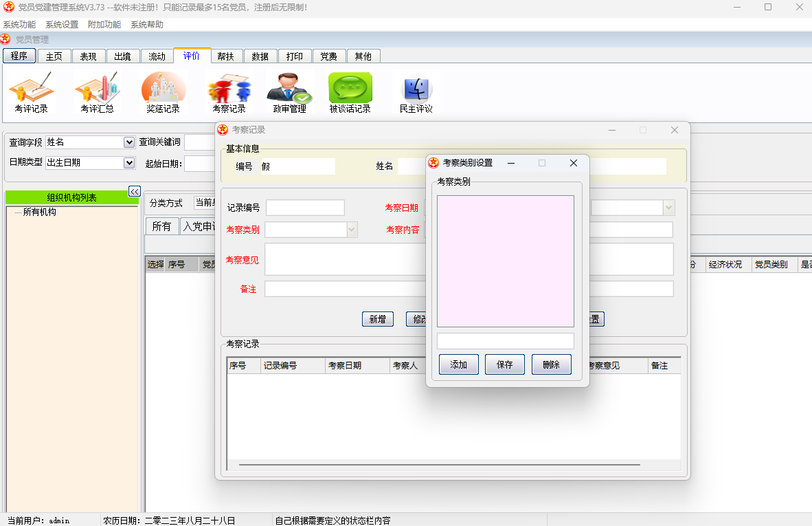Image resolution: width=812 pixels, height=526 pixels.
Task: Switch to the 表现 tab
Action: click(88, 56)
